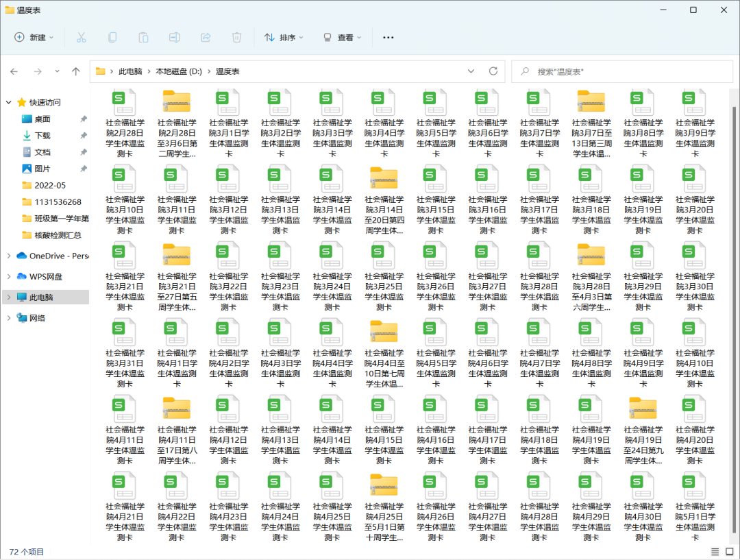740x560 pixels.
Task: Click the vertical scrollbar of file list
Action: 735,319
